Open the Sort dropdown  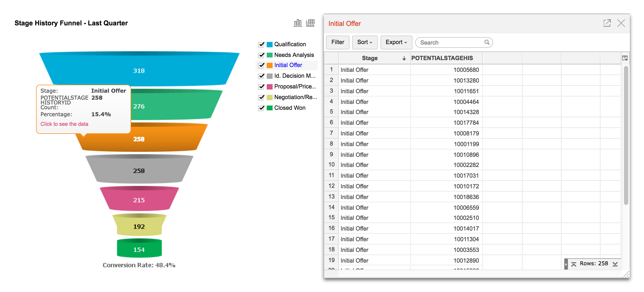pyautogui.click(x=364, y=42)
